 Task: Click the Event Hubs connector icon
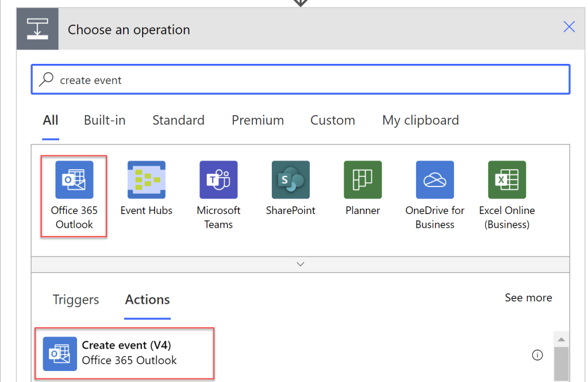click(x=146, y=179)
